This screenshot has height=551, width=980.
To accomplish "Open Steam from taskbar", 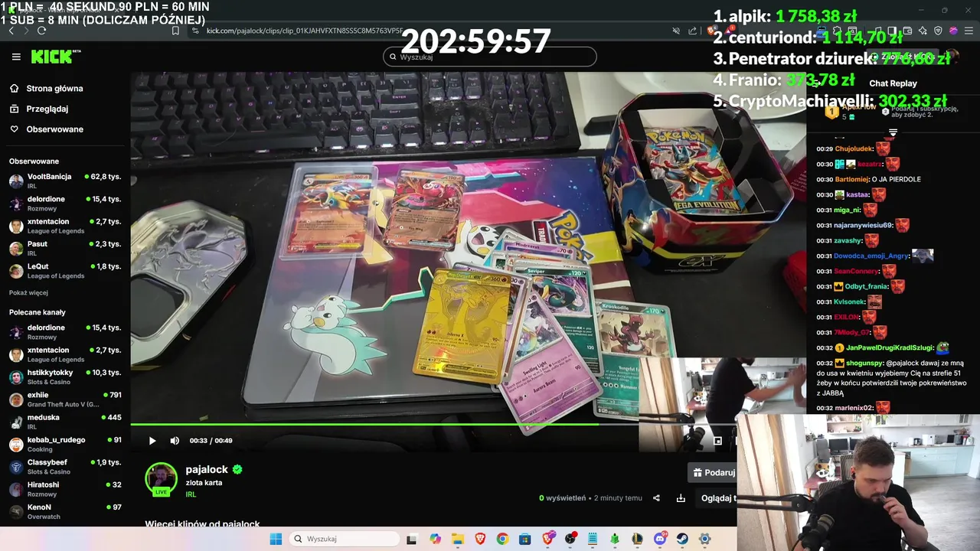I will (x=682, y=539).
